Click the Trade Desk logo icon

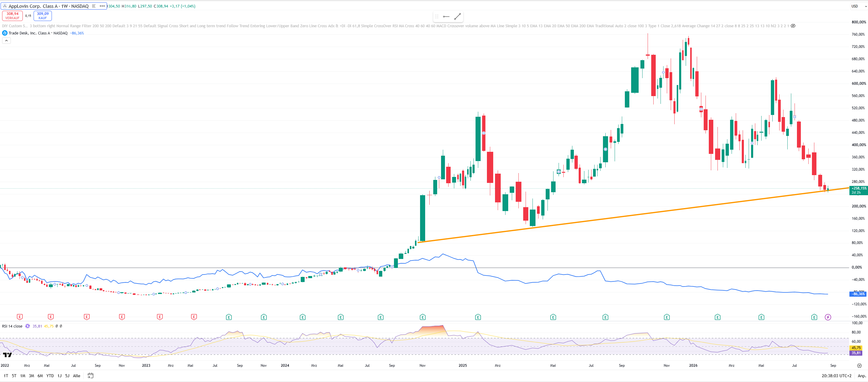coord(5,33)
